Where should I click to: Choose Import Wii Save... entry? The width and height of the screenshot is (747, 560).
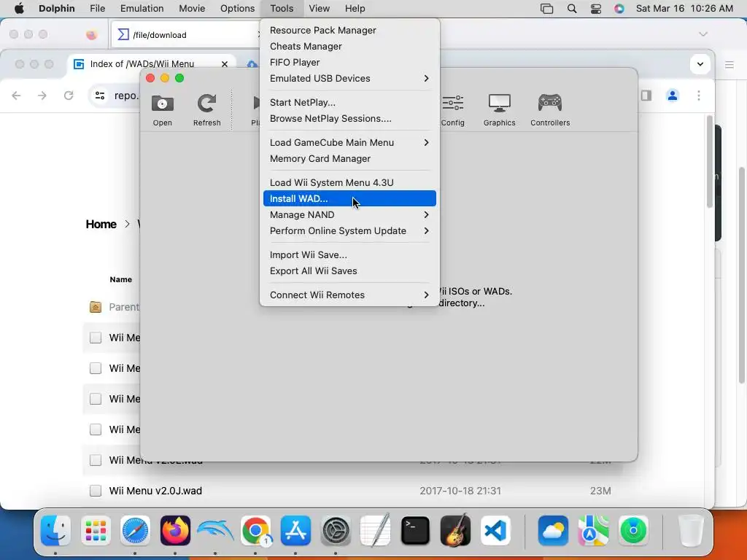(349, 254)
